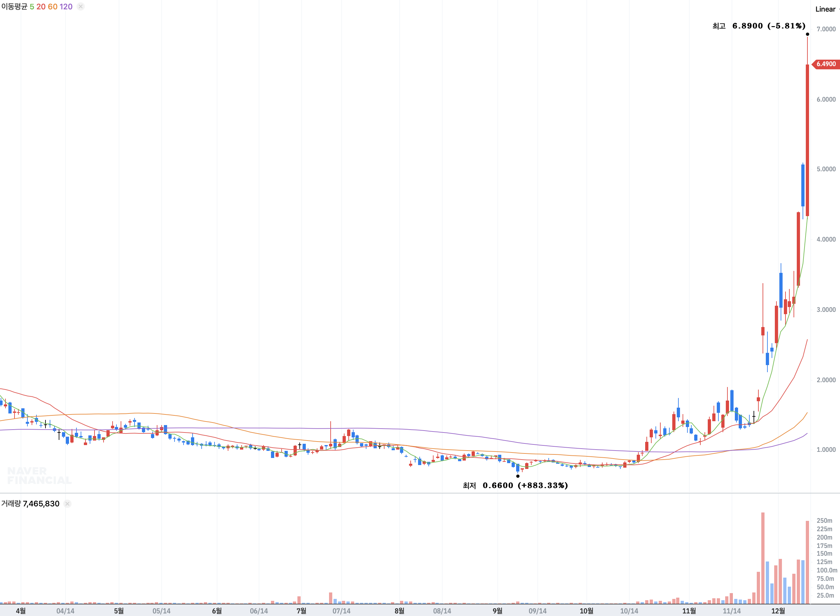
Task: Remove the 이동평균 moving average indicator
Action: pyautogui.click(x=81, y=6)
